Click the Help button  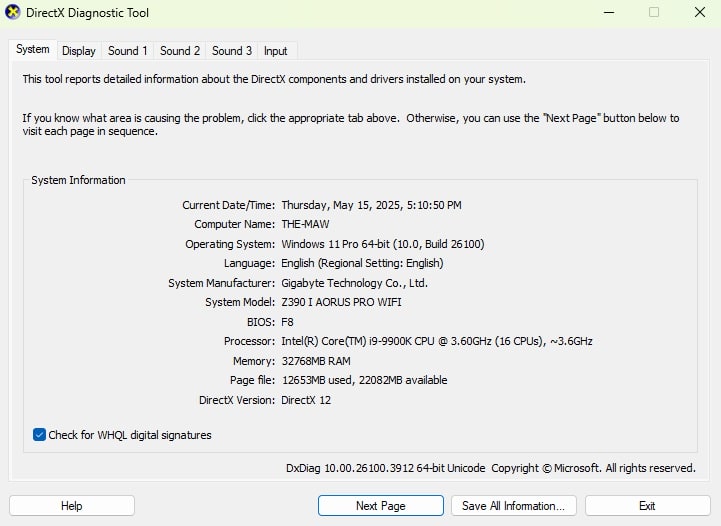[72, 506]
